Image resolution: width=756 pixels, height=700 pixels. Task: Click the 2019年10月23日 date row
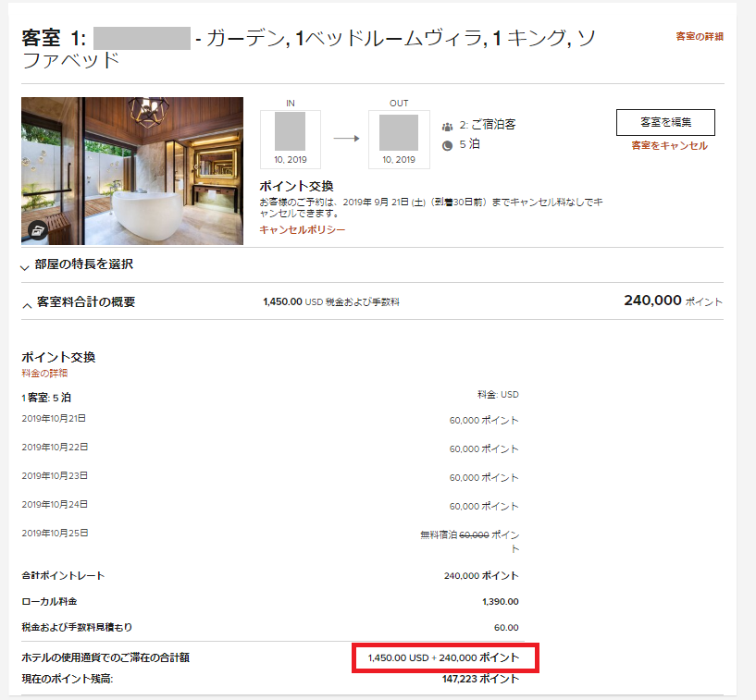point(55,475)
